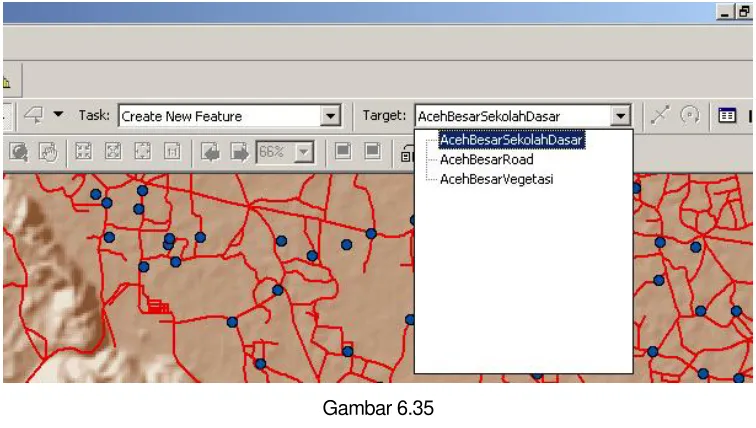This screenshot has height=428, width=756.
Task: Choose AcehBesarVegetasi in the Target list
Action: point(496,179)
